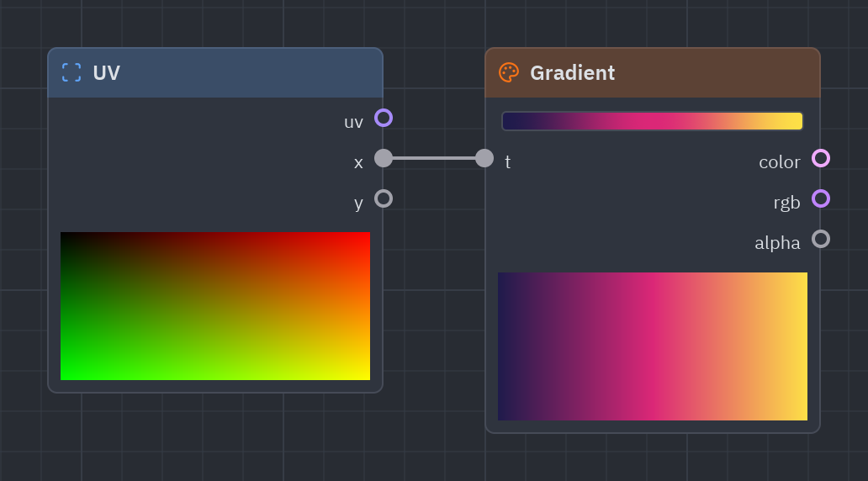This screenshot has width=868, height=481.
Task: Select the alpha output socket
Action: pos(821,239)
